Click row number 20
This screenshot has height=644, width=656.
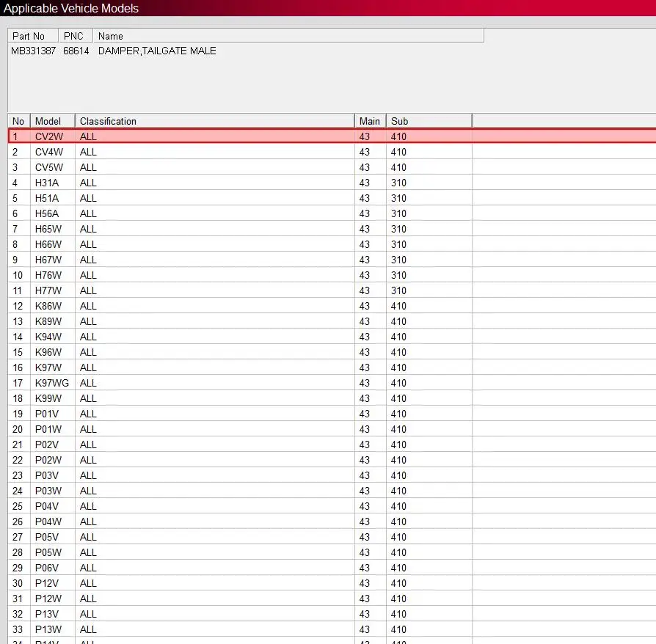click(x=18, y=429)
